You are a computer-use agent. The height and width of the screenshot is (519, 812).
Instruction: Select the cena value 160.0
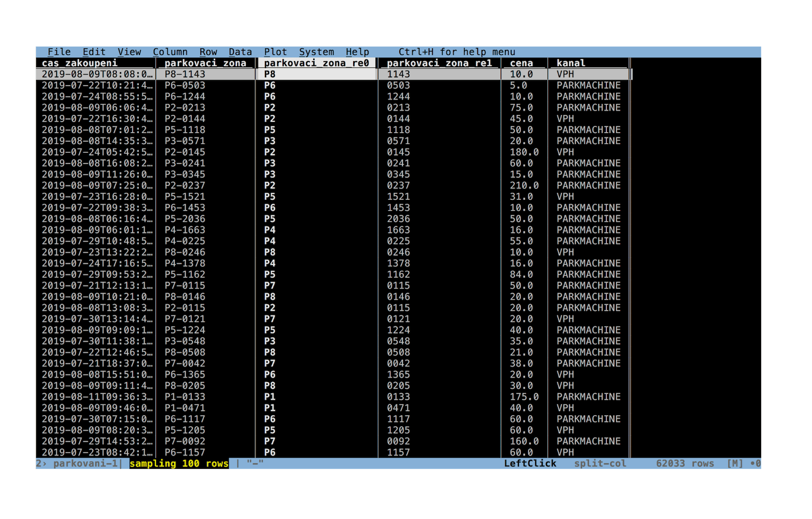tap(524, 441)
